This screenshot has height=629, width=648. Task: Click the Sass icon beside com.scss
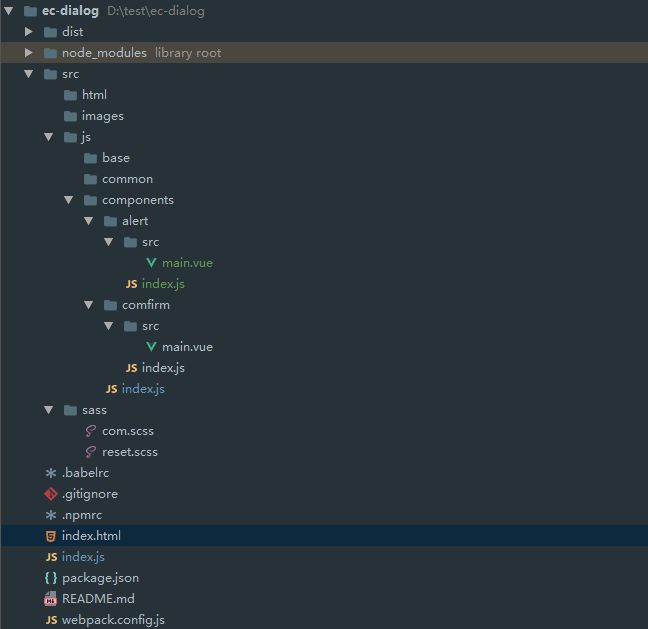tap(91, 431)
